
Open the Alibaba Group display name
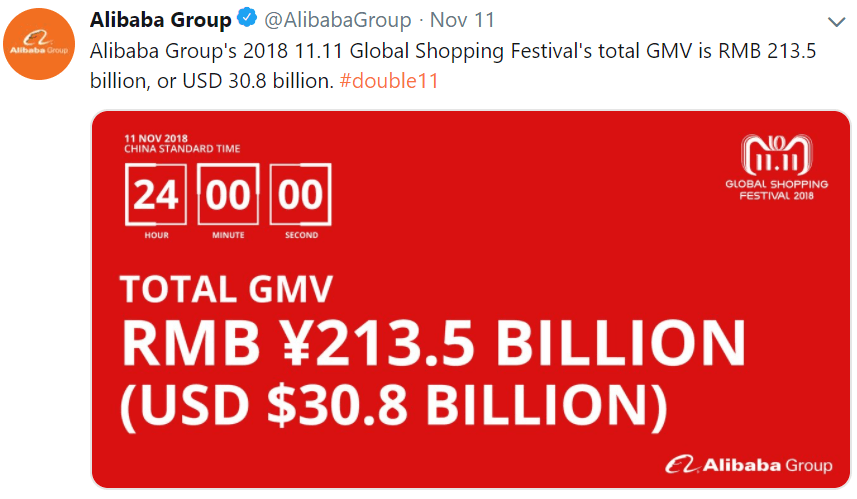160,20
